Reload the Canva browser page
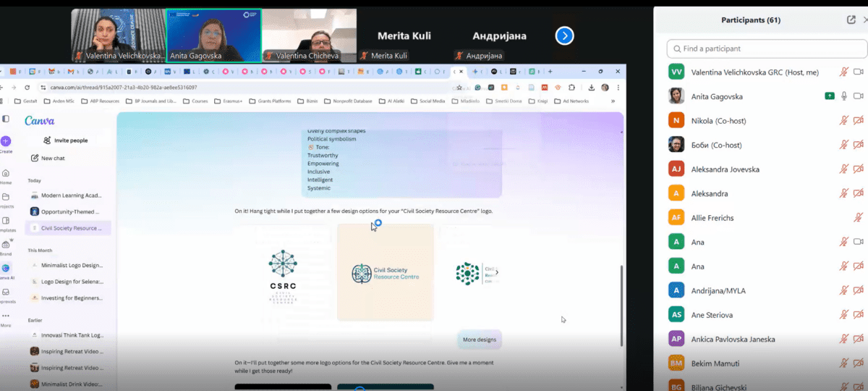Viewport: 868px width, 391px height. pos(27,87)
